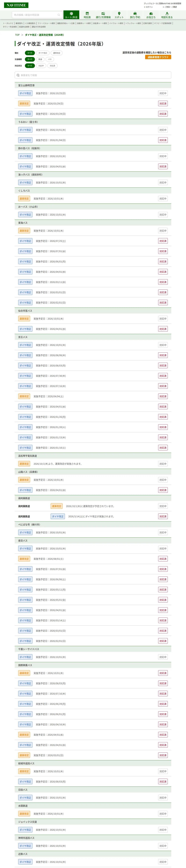This screenshot has height=868, width=186.
Task: Open the トータルナビ sub-menu link
Action: coord(8,23)
